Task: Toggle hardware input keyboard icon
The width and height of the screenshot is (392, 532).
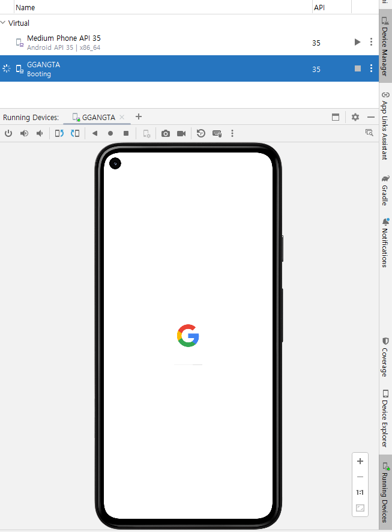Action: [x=217, y=133]
